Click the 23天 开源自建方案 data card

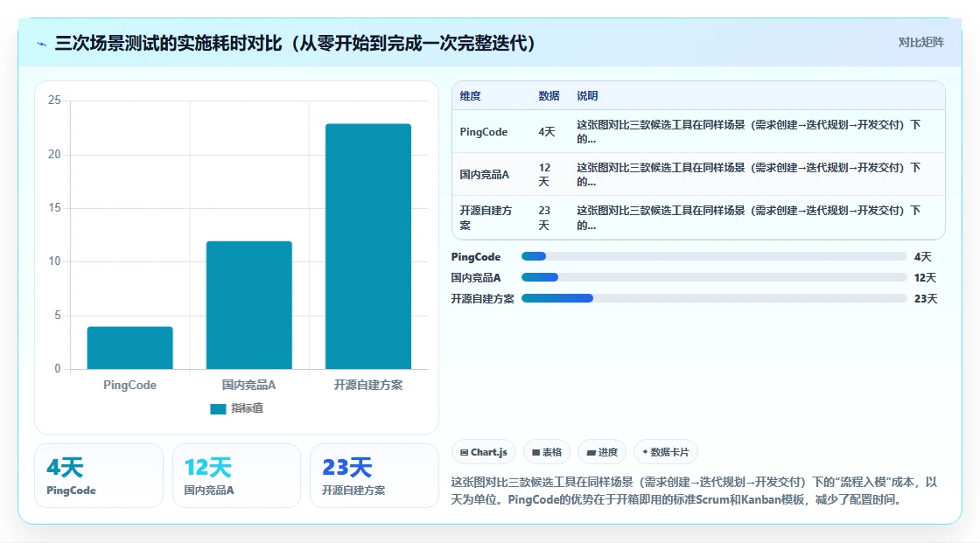click(374, 476)
